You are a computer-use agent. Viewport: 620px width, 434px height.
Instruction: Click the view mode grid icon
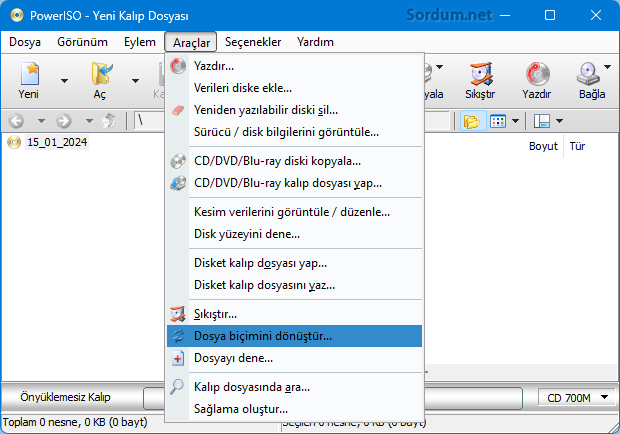(498, 121)
